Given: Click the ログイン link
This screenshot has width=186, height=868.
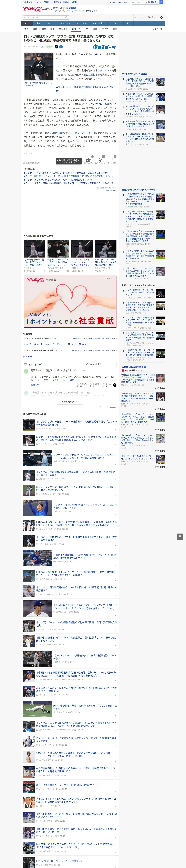Looking at the screenshot, I should coord(57,11).
